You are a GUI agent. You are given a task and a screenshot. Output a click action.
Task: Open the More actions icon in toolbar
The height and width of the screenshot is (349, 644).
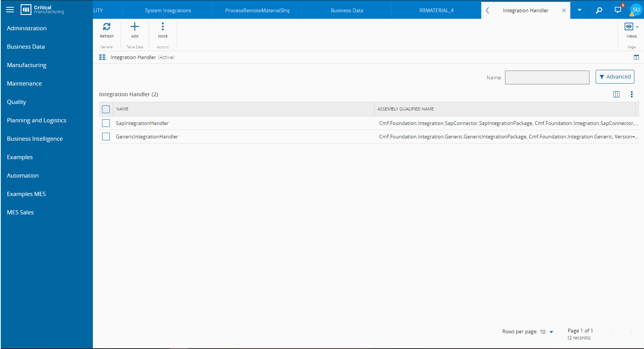point(163,27)
